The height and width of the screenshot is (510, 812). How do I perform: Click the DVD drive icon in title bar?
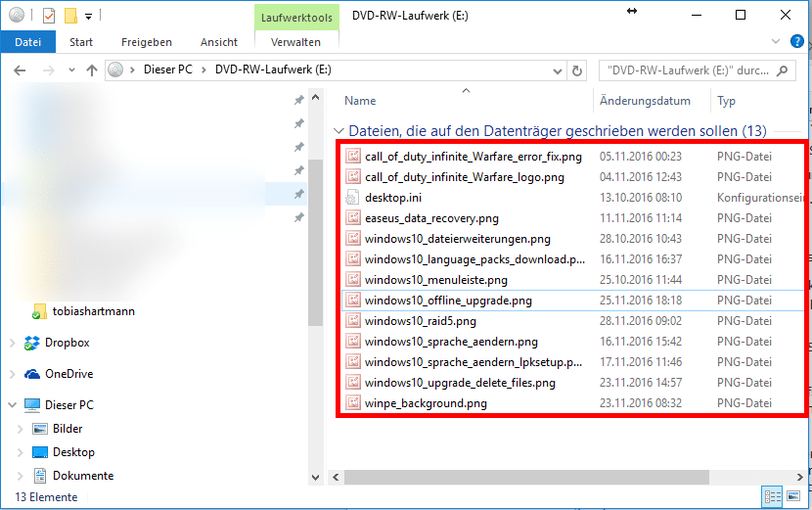pyautogui.click(x=17, y=15)
